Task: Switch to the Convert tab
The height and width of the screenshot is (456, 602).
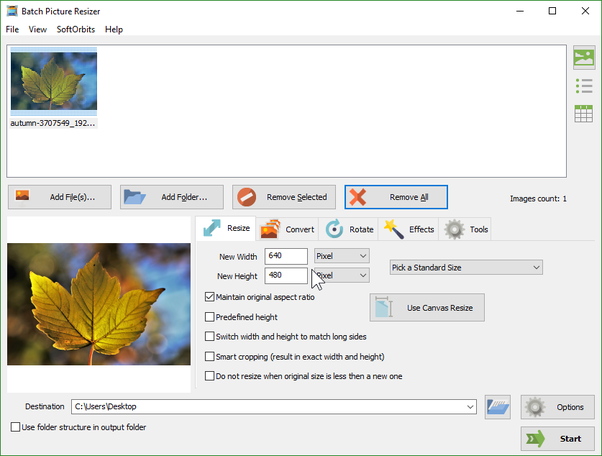Action: click(288, 229)
